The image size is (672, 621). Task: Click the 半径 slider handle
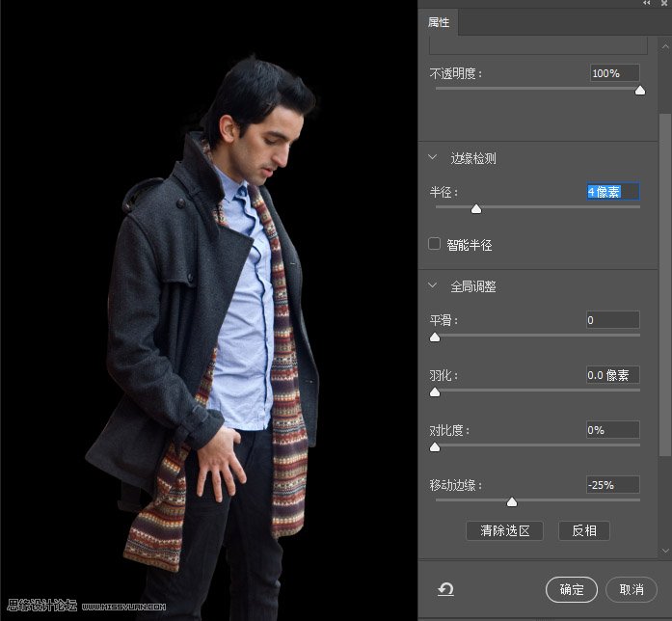(x=475, y=208)
